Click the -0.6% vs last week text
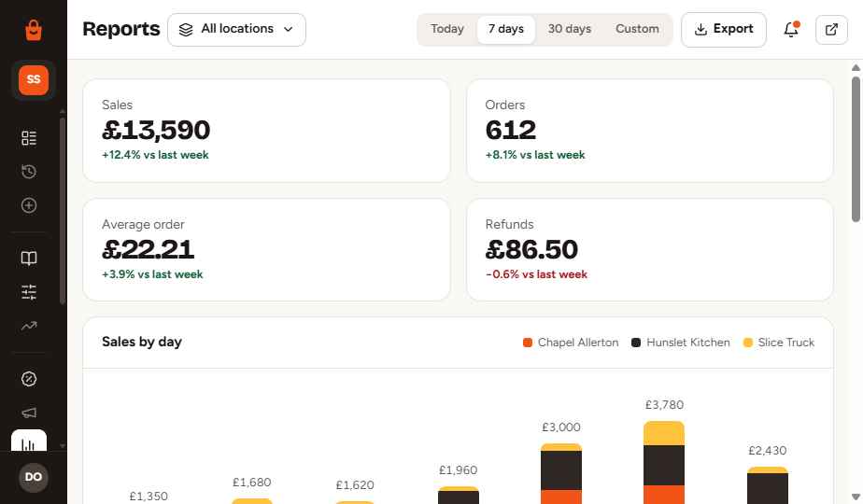 tap(537, 274)
